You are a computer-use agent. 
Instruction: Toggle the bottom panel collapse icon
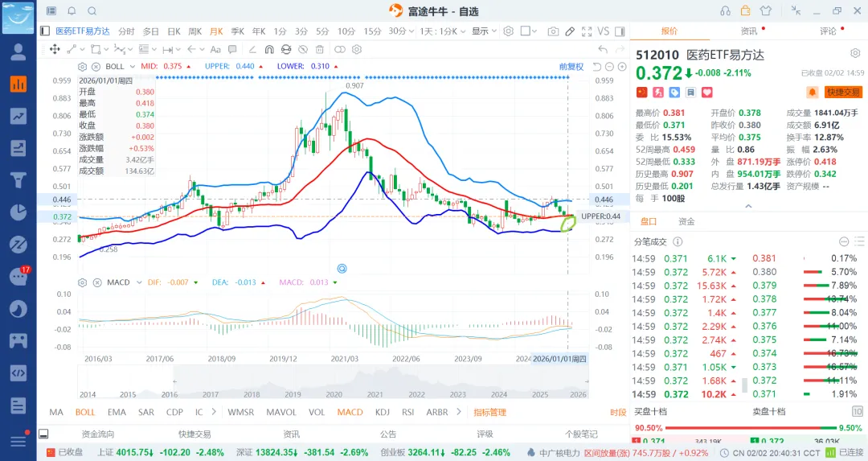click(x=43, y=434)
